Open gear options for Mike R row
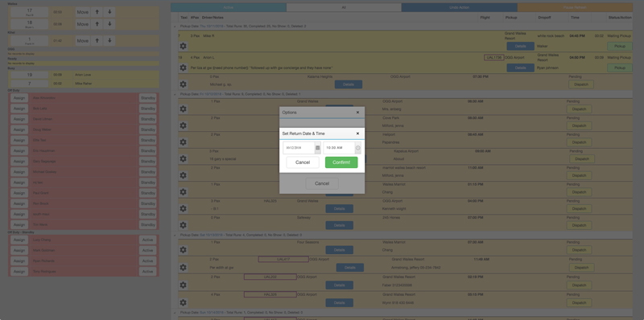644x320 pixels. [x=184, y=46]
